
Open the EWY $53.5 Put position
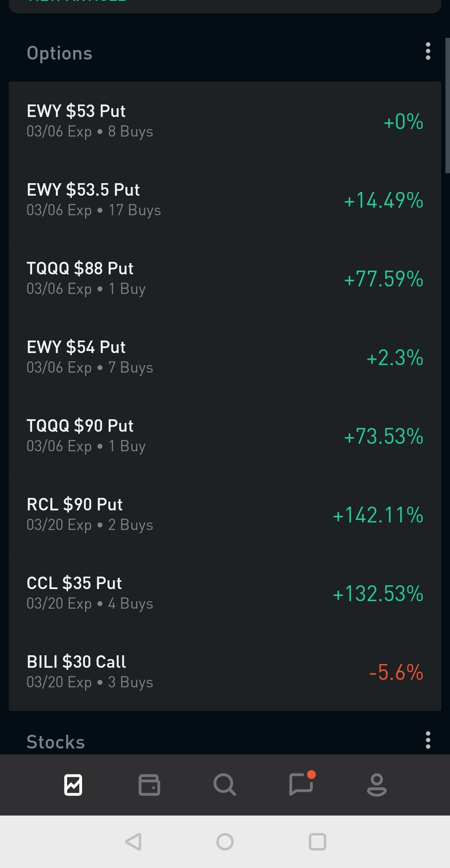(225, 200)
